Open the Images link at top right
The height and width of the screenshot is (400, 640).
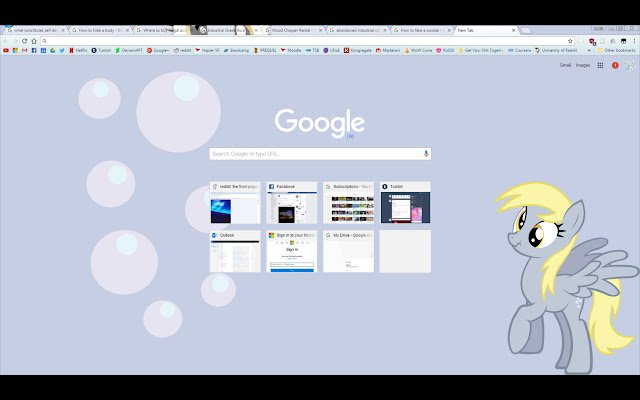click(x=583, y=65)
